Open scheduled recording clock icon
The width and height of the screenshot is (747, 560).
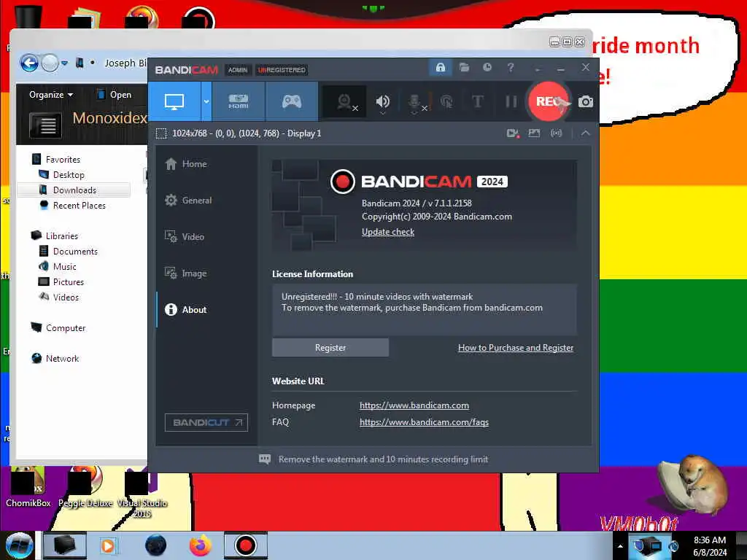click(x=487, y=68)
